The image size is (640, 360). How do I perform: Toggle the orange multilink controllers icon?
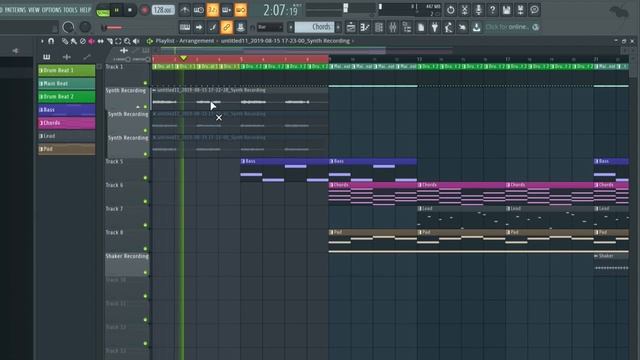[227, 27]
